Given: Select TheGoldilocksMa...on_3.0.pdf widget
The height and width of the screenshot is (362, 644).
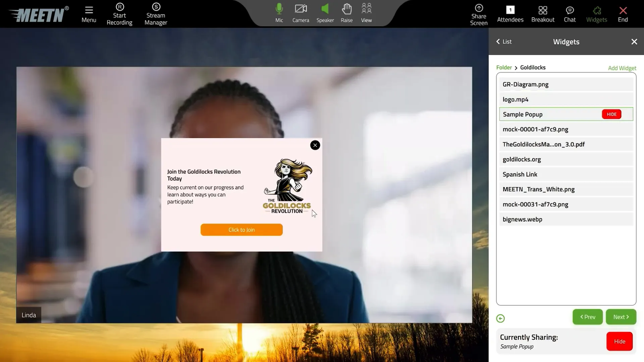Looking at the screenshot, I should pos(566,144).
